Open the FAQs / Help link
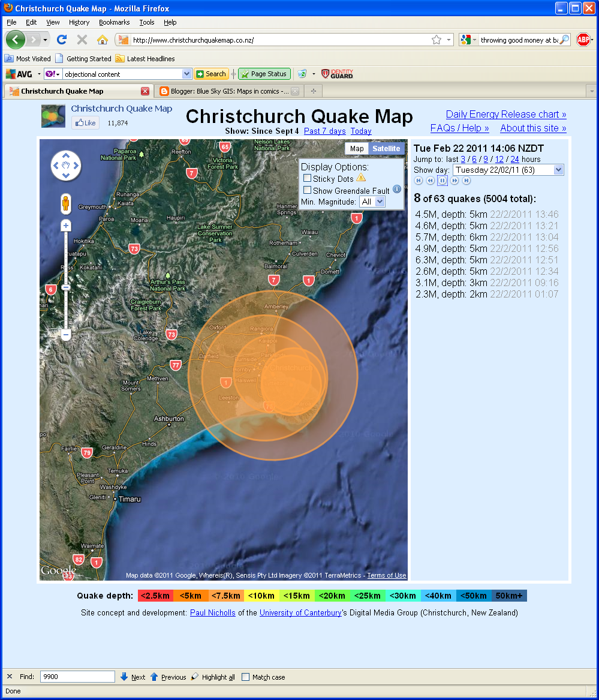This screenshot has height=700, width=599. [459, 128]
